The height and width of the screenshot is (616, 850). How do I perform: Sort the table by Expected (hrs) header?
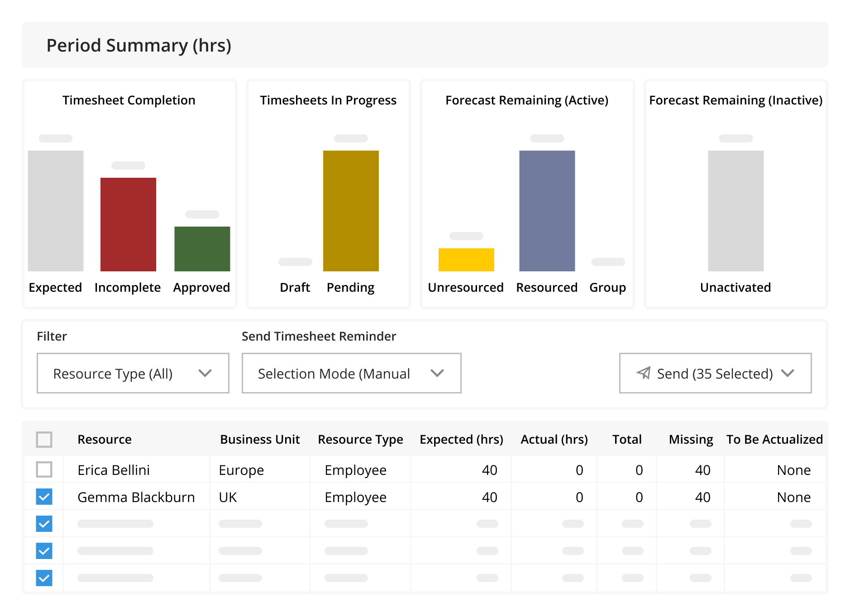tap(461, 439)
